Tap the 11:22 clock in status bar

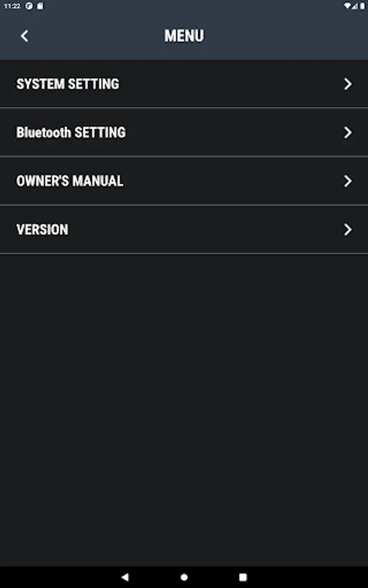click(x=12, y=6)
